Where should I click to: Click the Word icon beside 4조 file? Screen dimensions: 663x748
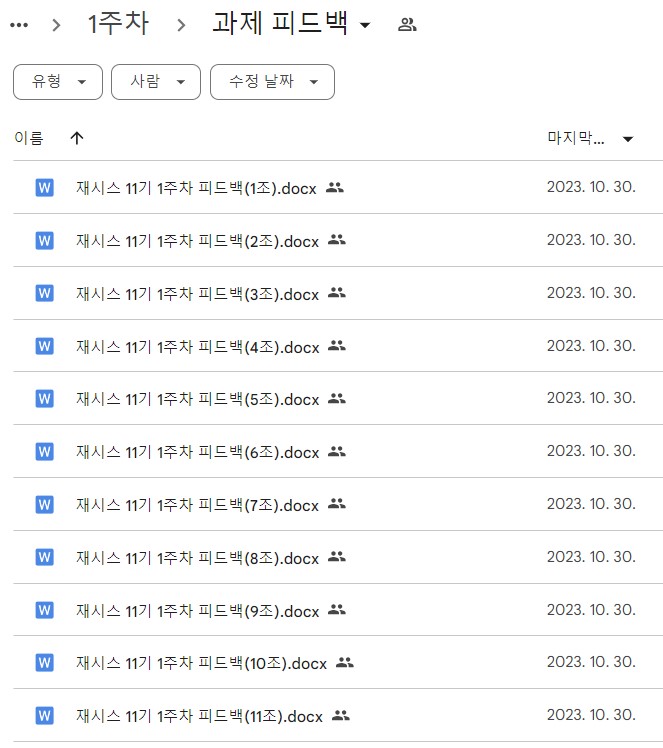[44, 346]
